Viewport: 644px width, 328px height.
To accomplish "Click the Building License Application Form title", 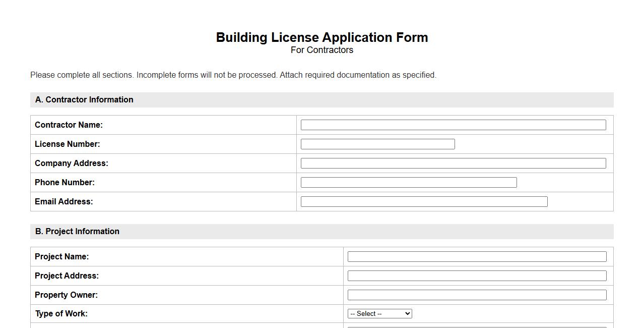I will (322, 37).
